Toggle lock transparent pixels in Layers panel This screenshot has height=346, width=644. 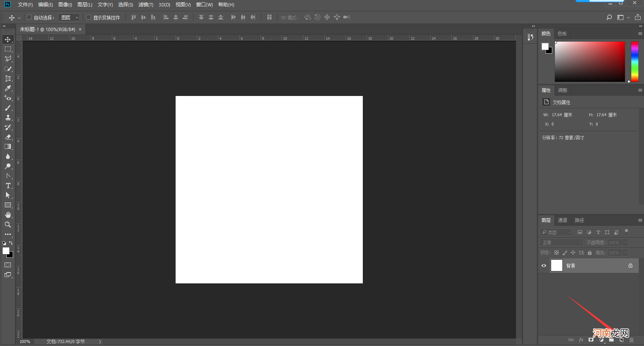click(x=556, y=253)
